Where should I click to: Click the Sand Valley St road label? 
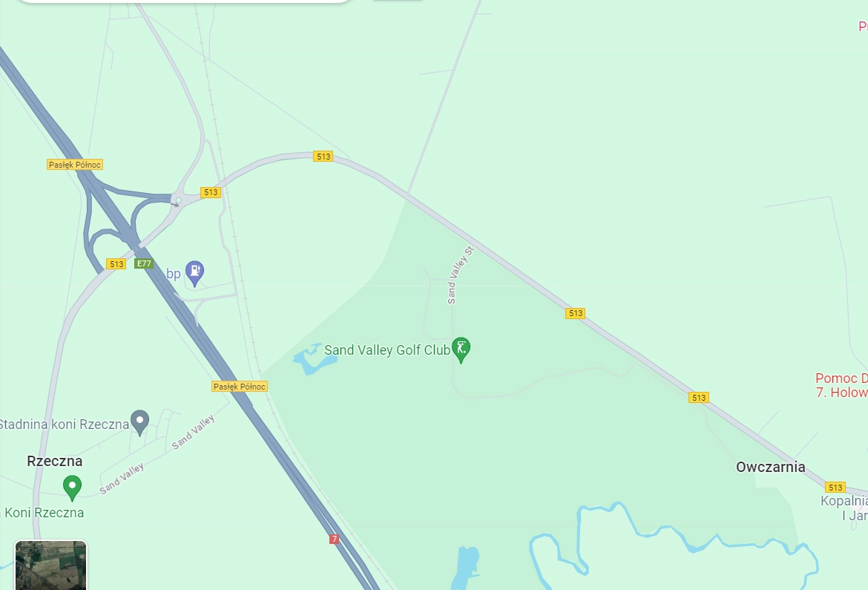(x=461, y=275)
